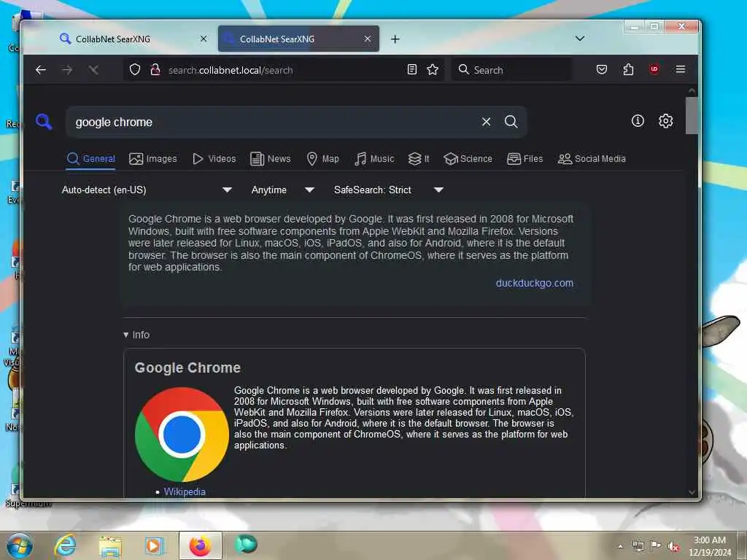Open the uBlock Origin extension icon
747x560 pixels.
tap(654, 69)
